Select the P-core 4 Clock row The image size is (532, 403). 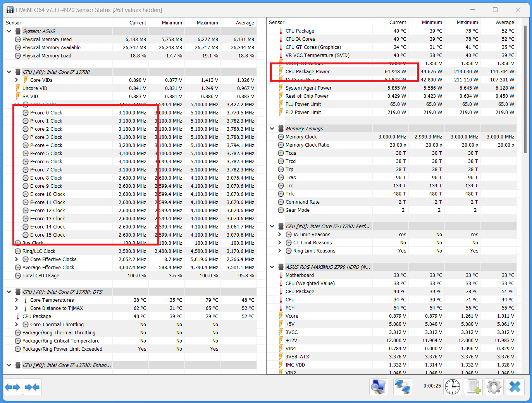130,145
